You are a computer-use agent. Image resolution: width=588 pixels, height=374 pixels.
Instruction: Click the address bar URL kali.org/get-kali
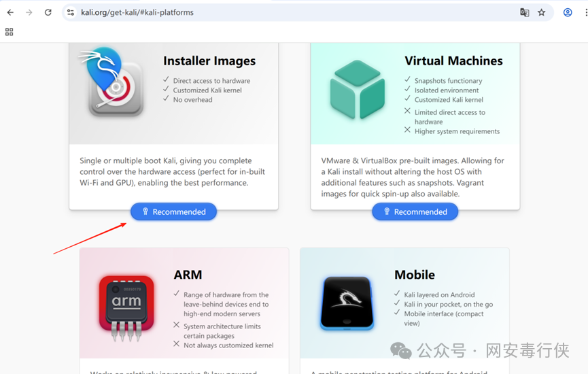(x=137, y=12)
